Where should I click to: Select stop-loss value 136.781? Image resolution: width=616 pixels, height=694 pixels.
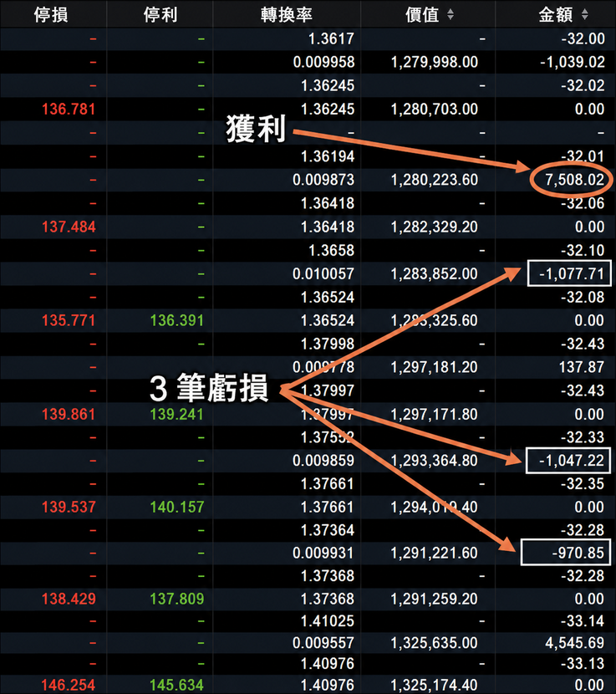69,109
